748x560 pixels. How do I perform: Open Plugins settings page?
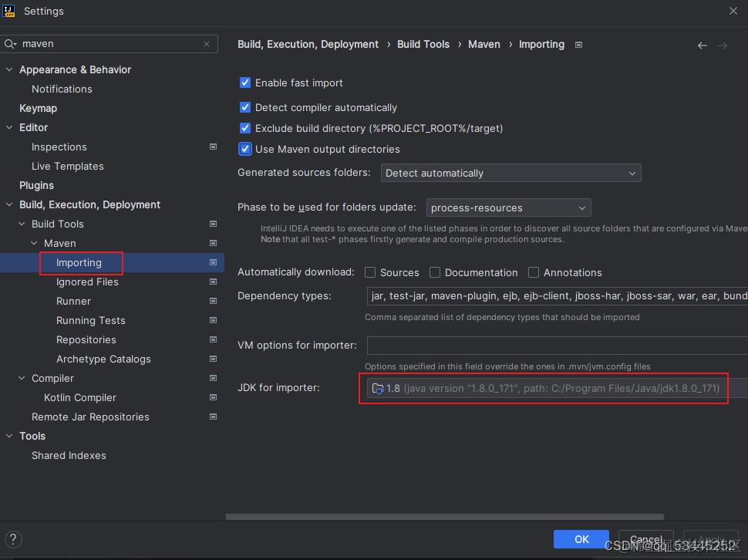[37, 186]
